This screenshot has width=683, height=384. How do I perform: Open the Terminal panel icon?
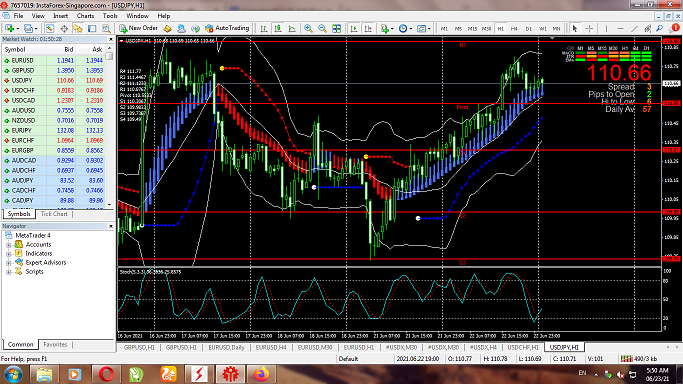point(92,28)
